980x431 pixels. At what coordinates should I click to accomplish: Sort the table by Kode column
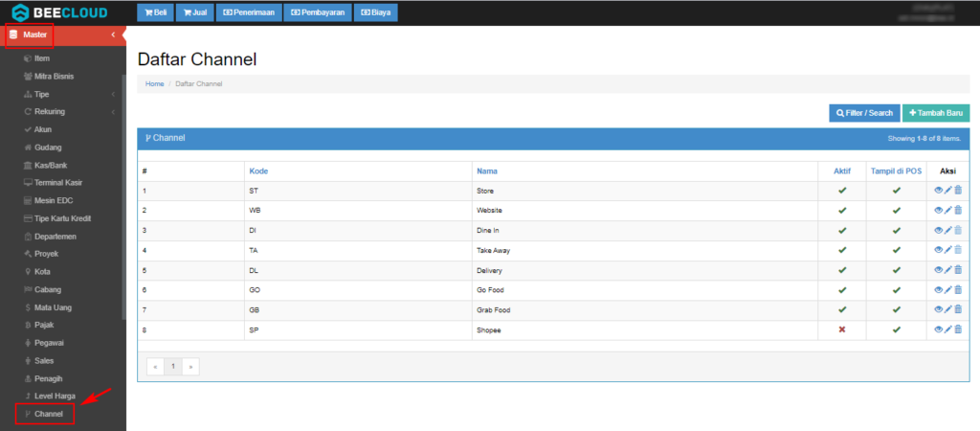258,170
